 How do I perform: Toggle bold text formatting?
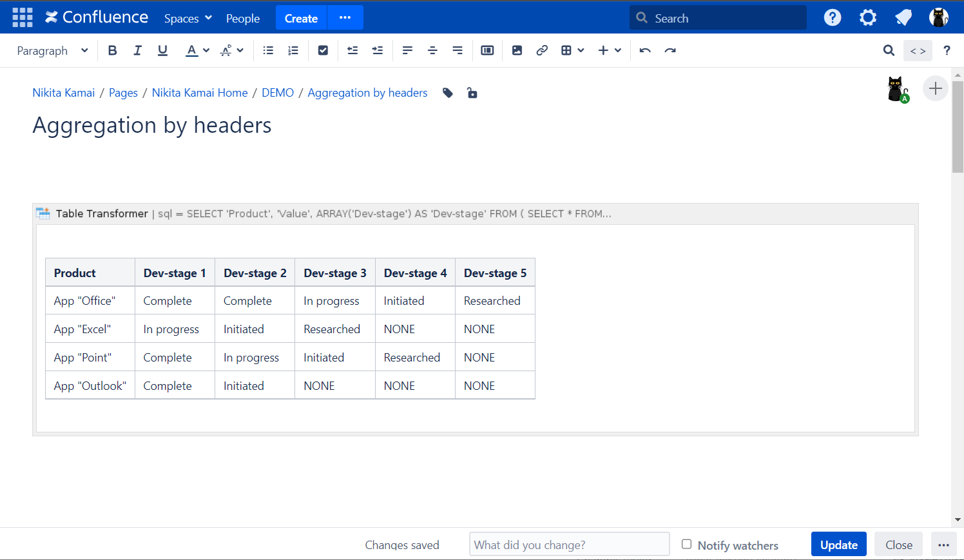[112, 50]
